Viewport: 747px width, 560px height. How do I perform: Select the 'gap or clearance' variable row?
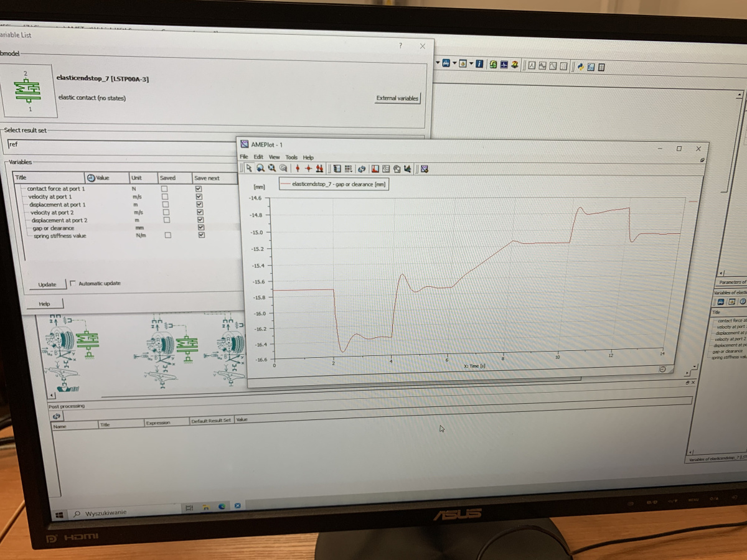click(53, 228)
